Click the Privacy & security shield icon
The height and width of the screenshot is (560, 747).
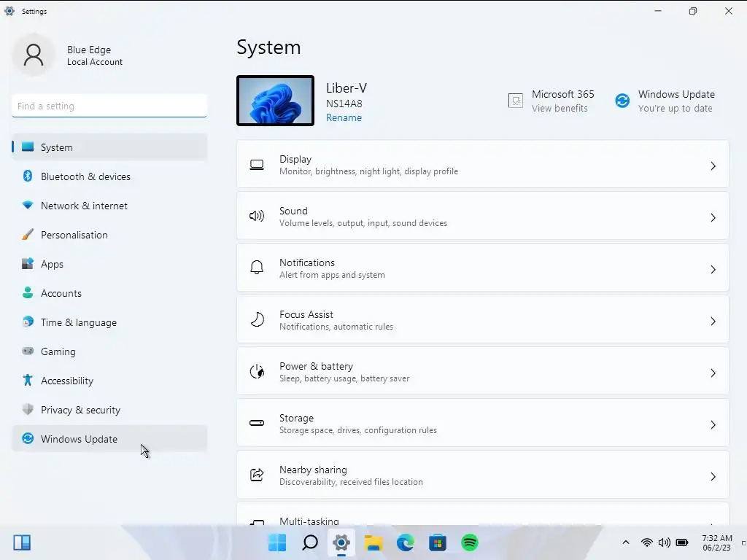(28, 409)
